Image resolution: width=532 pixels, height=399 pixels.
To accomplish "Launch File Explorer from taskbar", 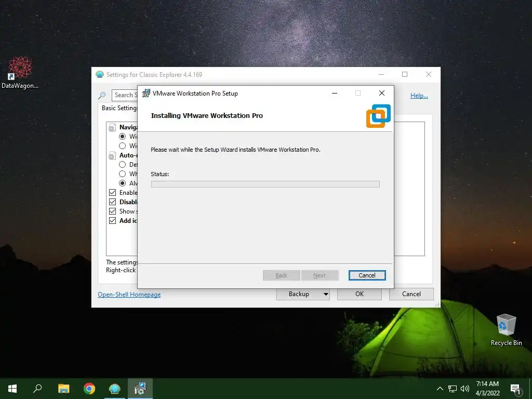I will click(63, 389).
